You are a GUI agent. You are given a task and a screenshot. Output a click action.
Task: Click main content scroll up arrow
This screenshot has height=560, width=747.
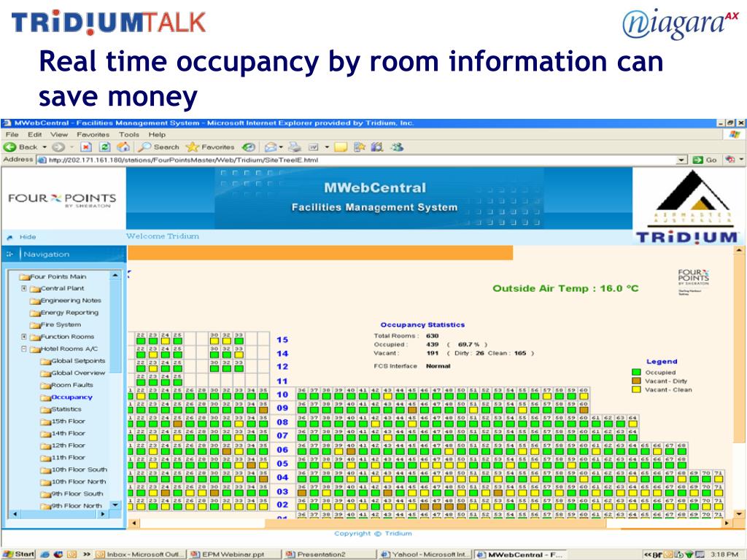coord(739,250)
